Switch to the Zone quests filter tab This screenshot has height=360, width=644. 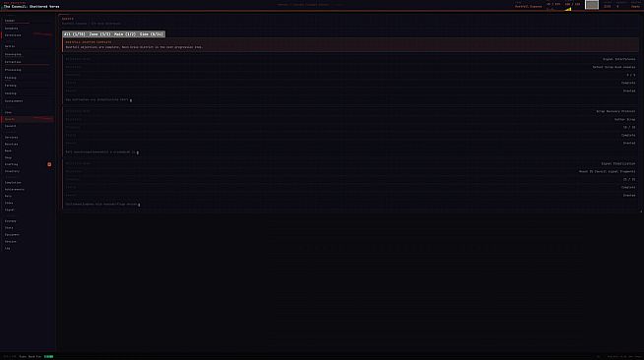point(99,34)
